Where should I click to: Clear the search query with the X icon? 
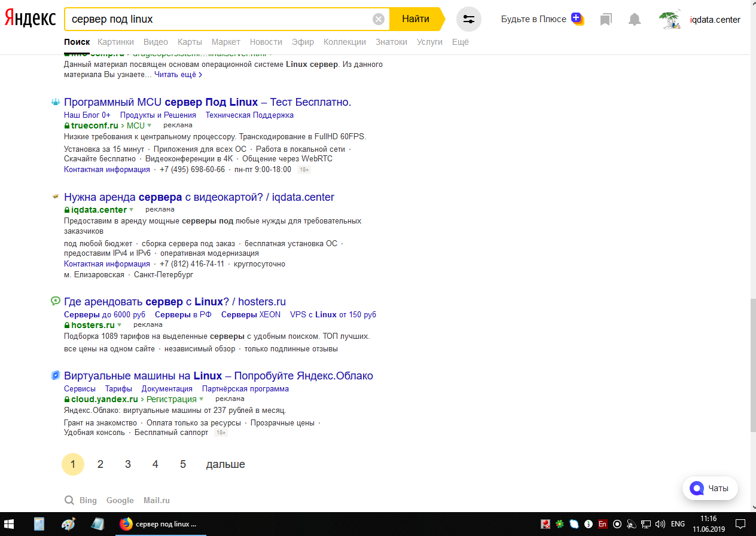click(x=379, y=19)
